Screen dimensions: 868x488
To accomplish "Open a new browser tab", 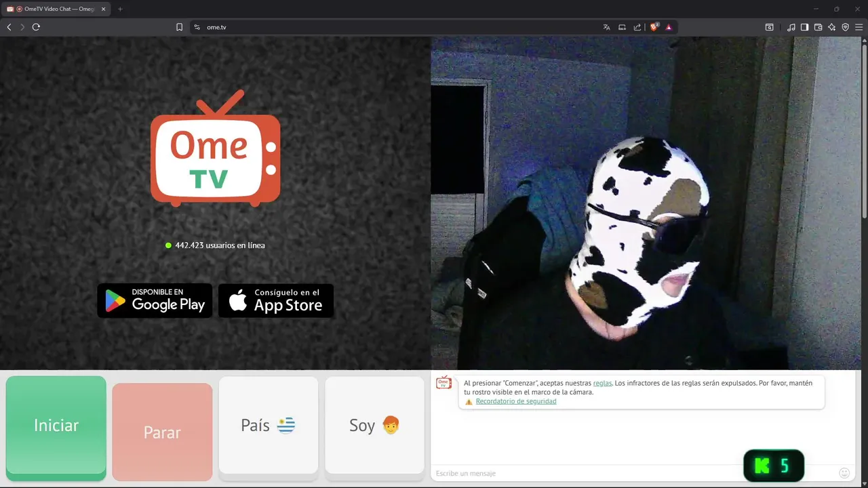I will click(x=120, y=9).
